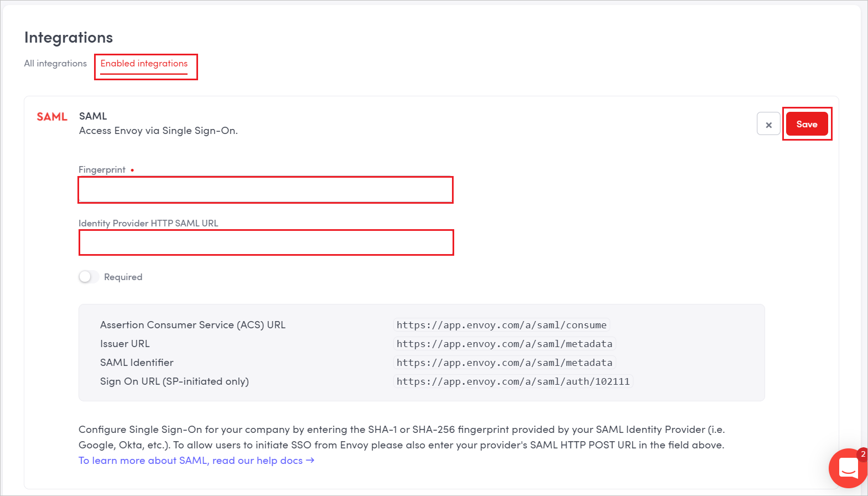Switch to All integrations tab
This screenshot has width=868, height=496.
(55, 64)
